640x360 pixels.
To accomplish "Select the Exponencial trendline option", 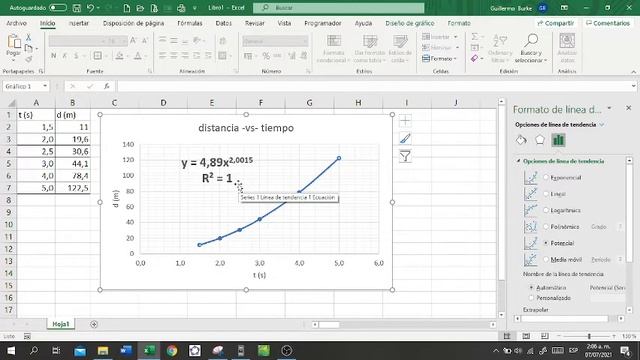I will pos(546,178).
